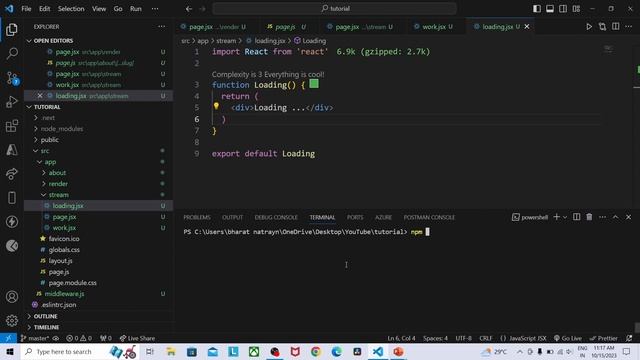Switch to the Ports tab
Viewport: 640px width, 360px height.
(355, 217)
